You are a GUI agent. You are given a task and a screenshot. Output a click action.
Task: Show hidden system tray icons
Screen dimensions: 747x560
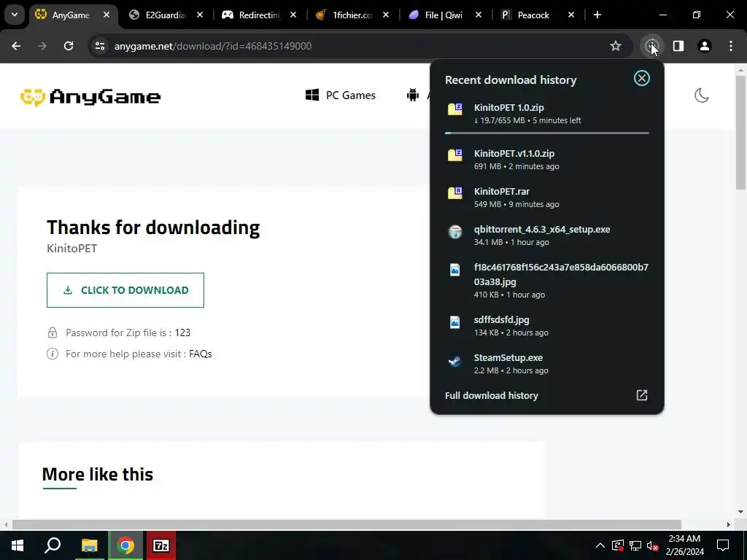[600, 545]
